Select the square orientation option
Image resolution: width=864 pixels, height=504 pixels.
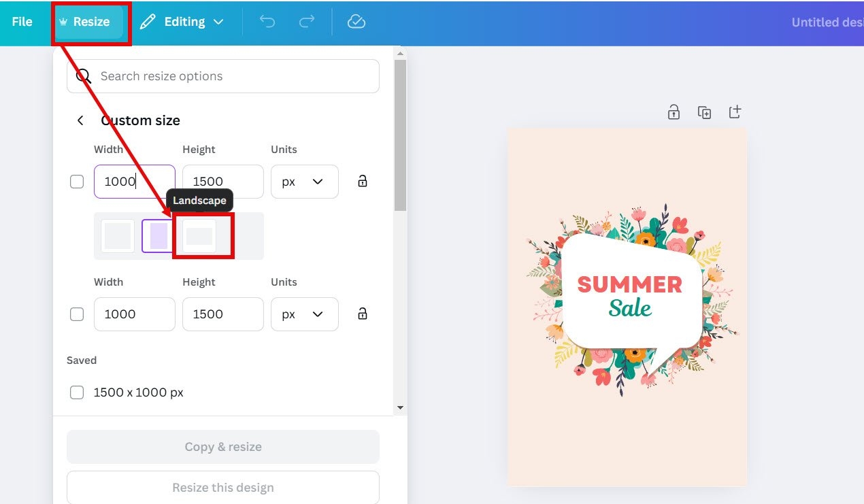click(x=118, y=236)
